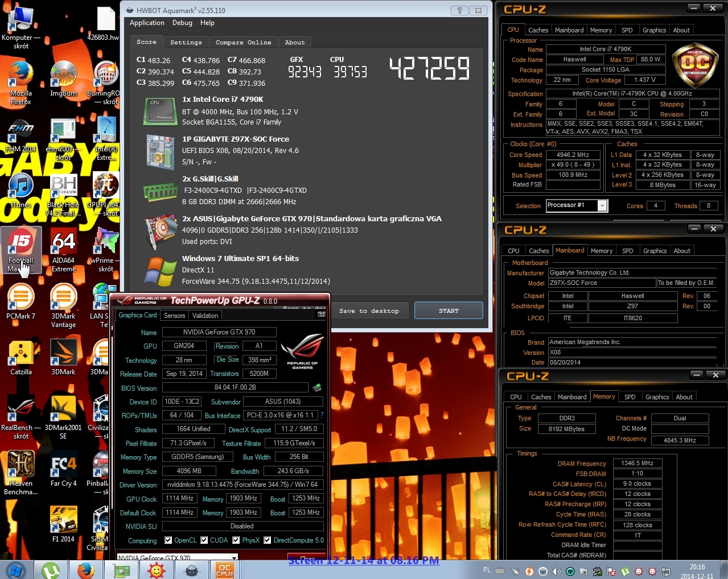Image resolution: width=728 pixels, height=579 pixels.
Task: Toggle the PhysX checkbox in GPU-Z
Action: [x=236, y=540]
